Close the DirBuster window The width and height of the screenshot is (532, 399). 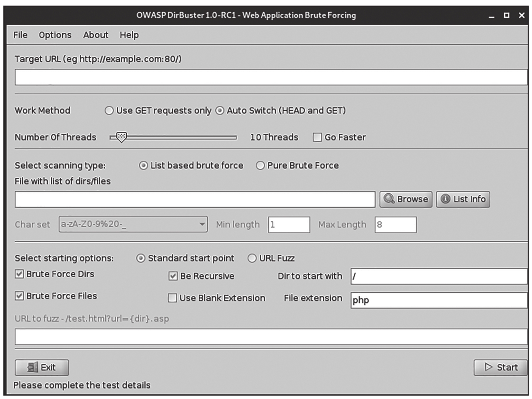tap(522, 16)
